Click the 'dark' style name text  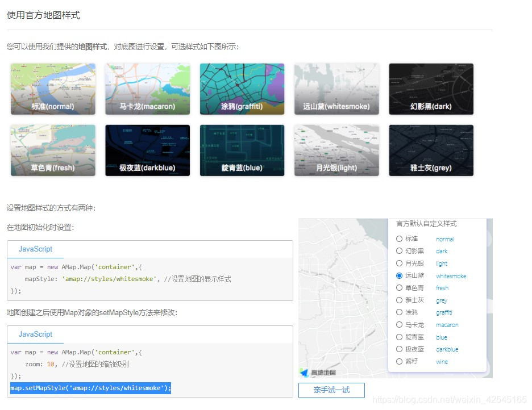442,251
